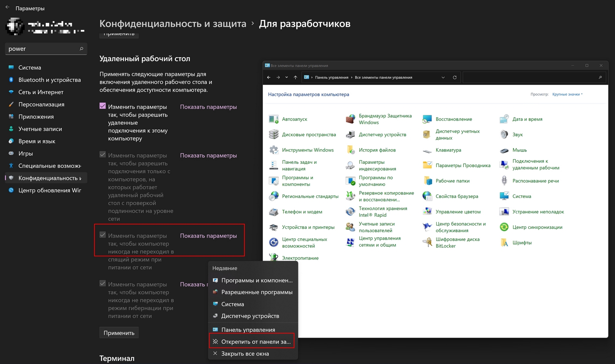Refresh the Control Panel window
615x364 pixels.
[454, 77]
